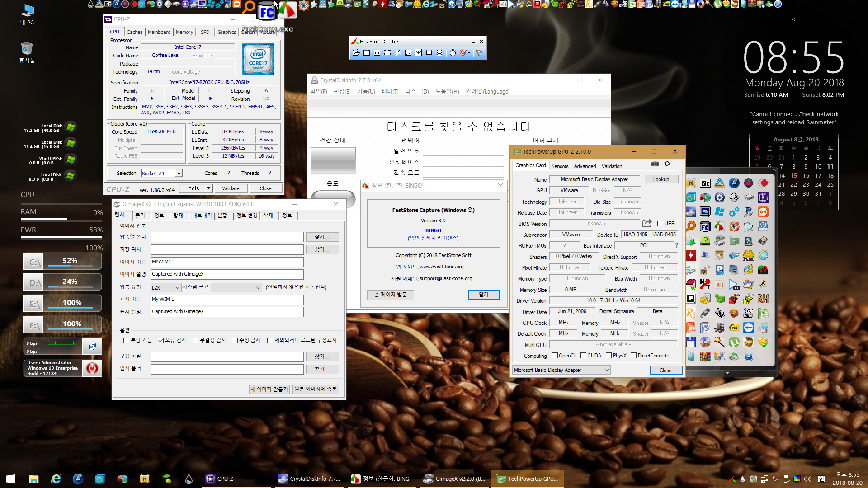Click support@FastStone.org email link
Image resolution: width=868 pixels, height=488 pixels.
click(x=446, y=278)
